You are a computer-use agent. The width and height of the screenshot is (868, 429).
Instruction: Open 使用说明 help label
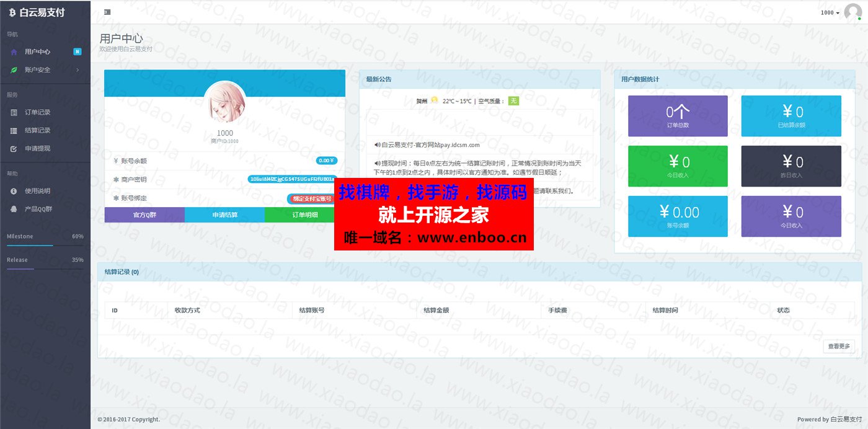coord(37,191)
